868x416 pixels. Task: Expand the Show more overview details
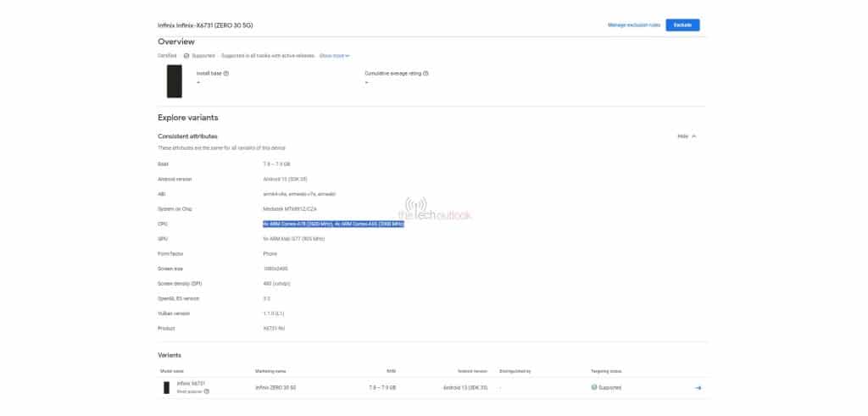(334, 56)
